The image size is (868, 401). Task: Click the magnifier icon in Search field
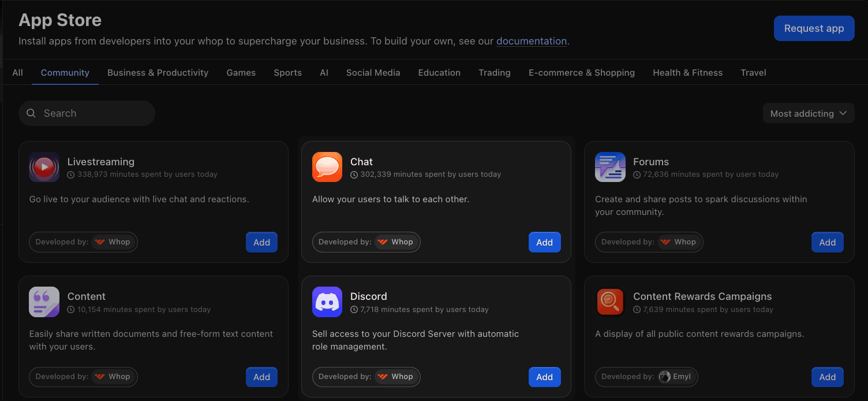click(x=31, y=113)
